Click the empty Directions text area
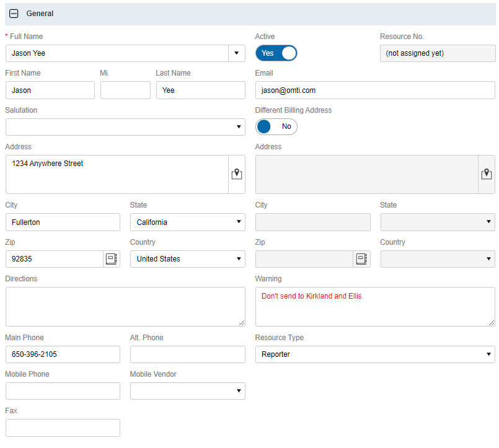The image size is (499, 448). (125, 307)
